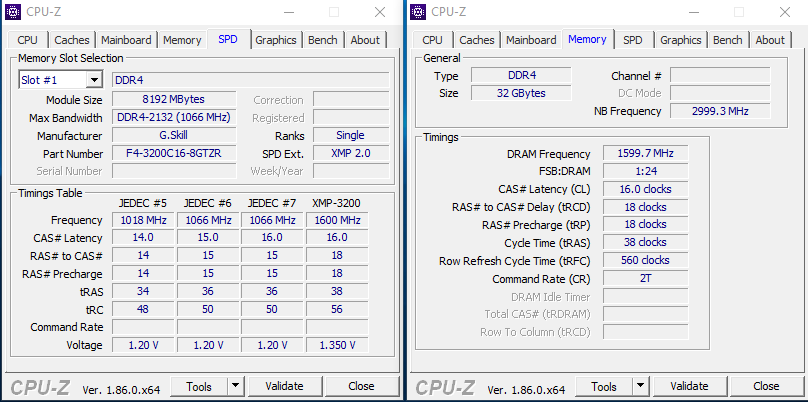
Task: Click CPU-Z app icon in left window title bar
Action: click(13, 11)
